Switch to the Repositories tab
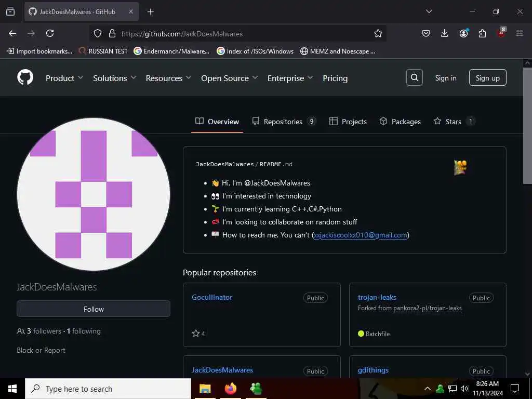Screen dimensions: 532x399 click(x=284, y=122)
